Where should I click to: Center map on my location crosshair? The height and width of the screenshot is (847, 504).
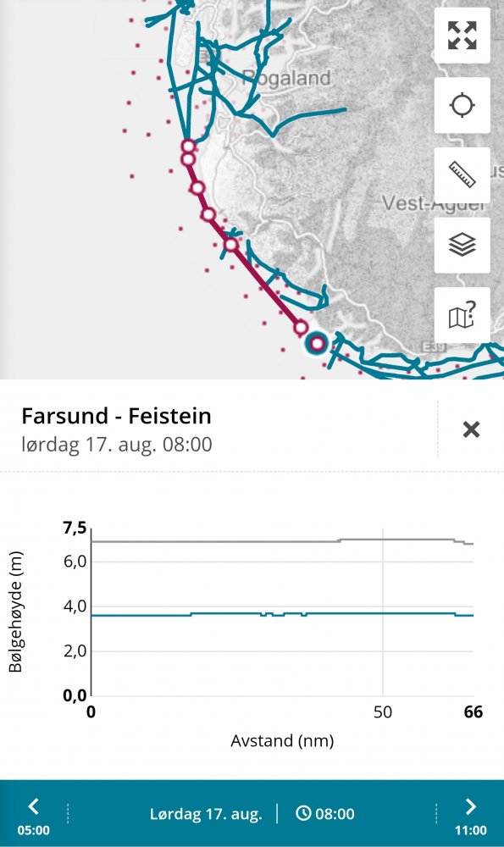[462, 105]
